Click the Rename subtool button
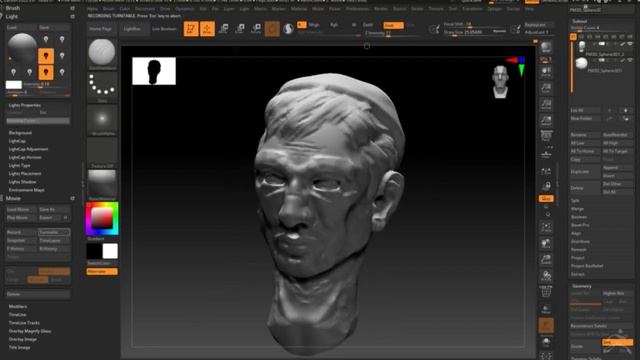The height and width of the screenshot is (360, 640). [x=585, y=135]
